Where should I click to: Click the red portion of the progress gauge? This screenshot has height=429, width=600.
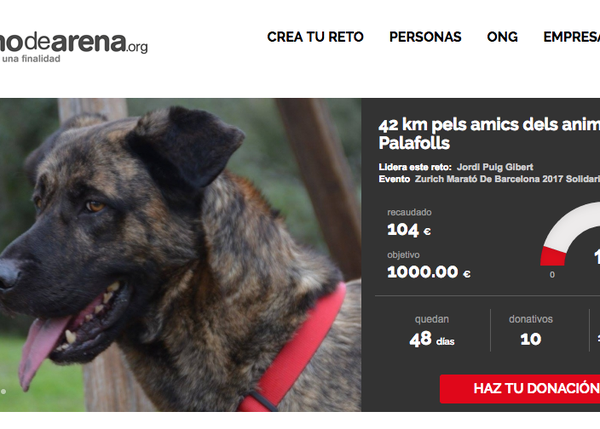click(553, 256)
